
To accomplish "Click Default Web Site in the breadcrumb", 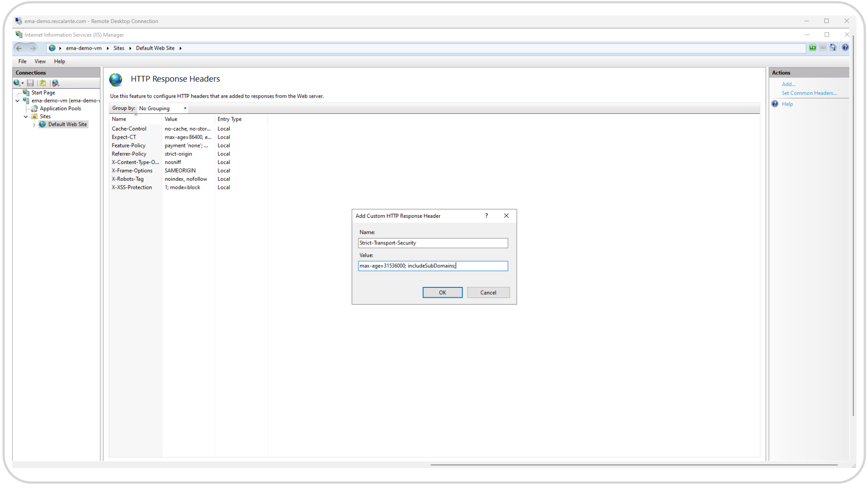I will tap(155, 48).
